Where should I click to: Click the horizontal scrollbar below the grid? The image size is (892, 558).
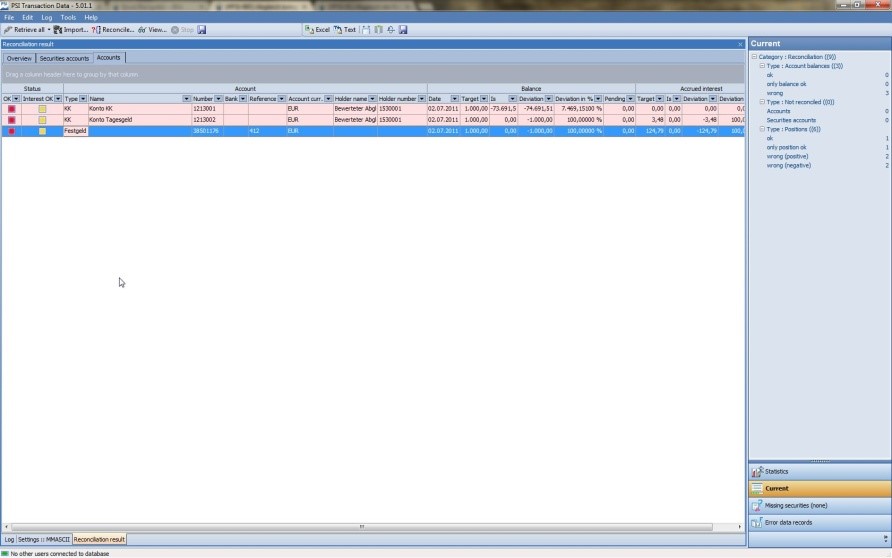click(x=361, y=526)
